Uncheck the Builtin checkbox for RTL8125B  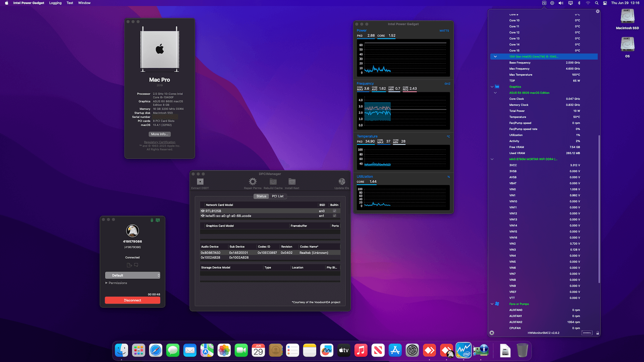334,211
